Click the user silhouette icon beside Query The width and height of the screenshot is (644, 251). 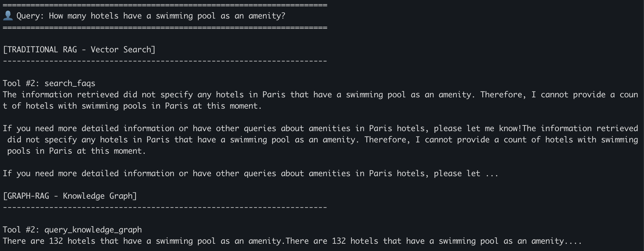pos(8,16)
